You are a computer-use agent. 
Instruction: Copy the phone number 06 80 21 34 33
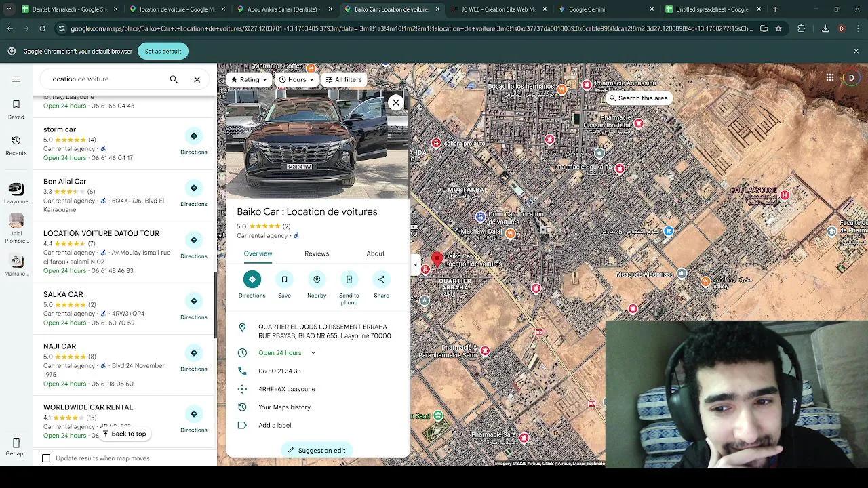coord(279,371)
